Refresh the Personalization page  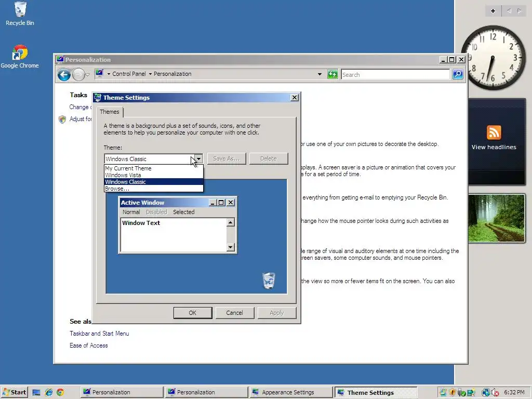pyautogui.click(x=332, y=74)
